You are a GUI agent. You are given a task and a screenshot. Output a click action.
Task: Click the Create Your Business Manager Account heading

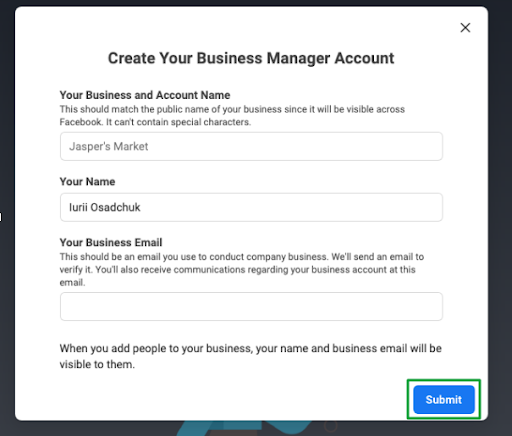251,58
